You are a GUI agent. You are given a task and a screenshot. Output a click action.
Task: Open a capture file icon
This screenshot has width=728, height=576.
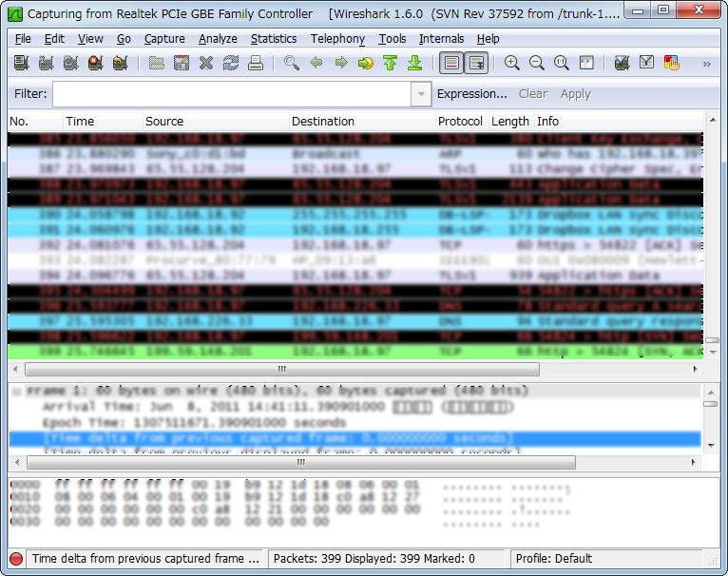(x=157, y=63)
